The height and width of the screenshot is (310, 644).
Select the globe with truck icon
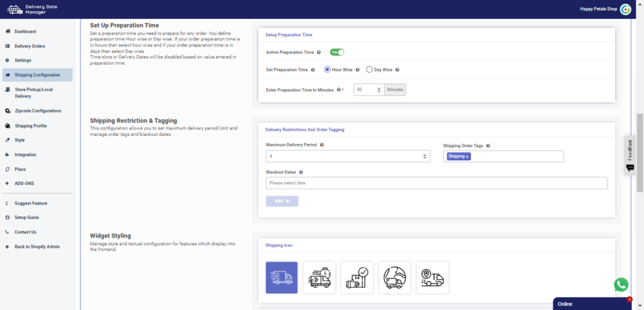click(x=394, y=277)
